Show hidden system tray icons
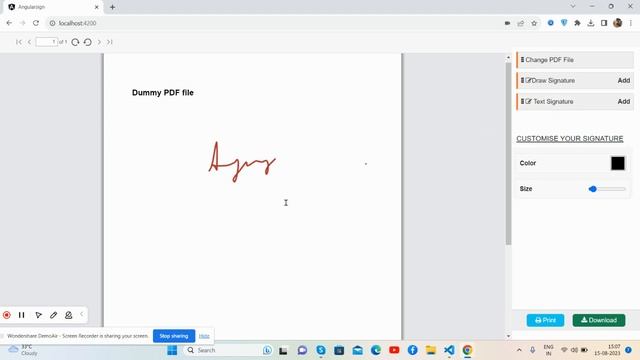The height and width of the screenshot is (360, 640). tap(519, 350)
